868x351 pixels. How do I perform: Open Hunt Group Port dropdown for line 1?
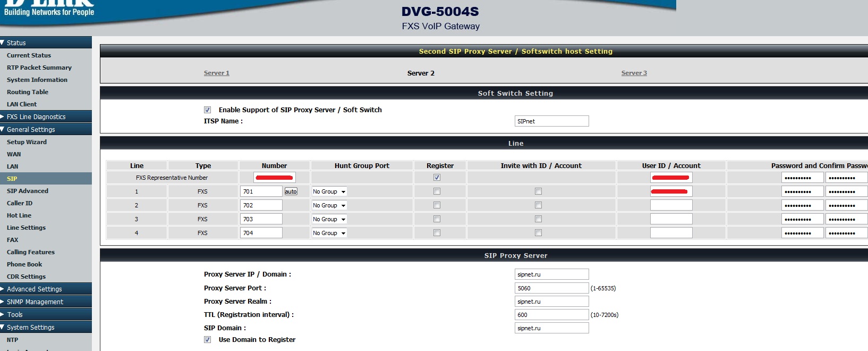click(329, 191)
